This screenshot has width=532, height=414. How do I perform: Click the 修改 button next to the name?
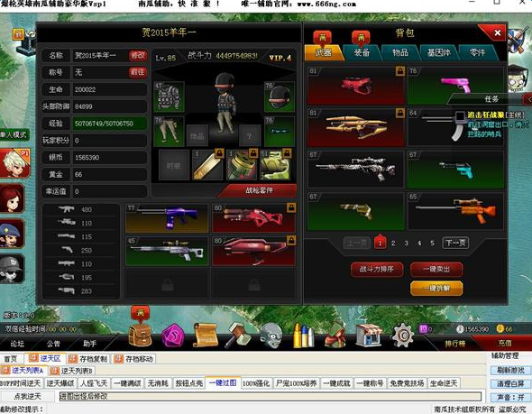tap(138, 55)
